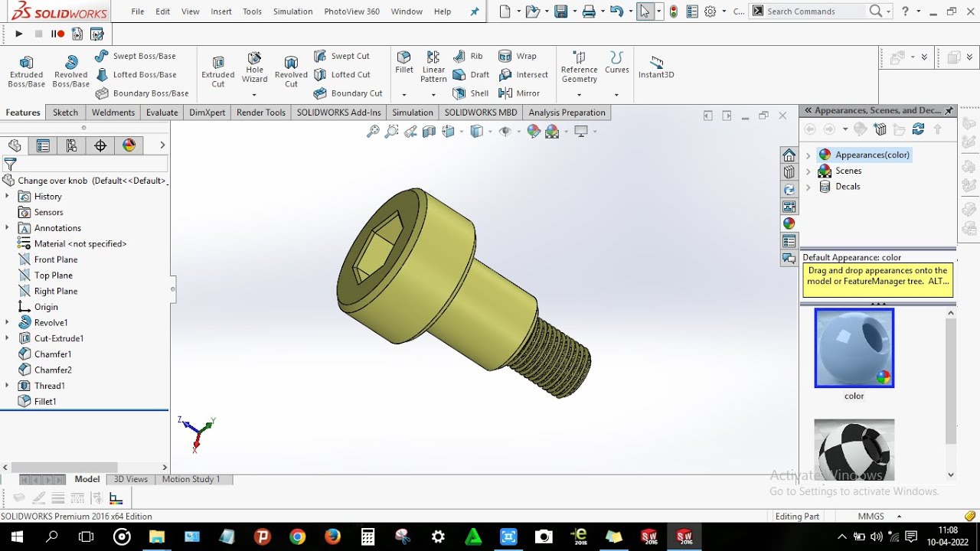Open the PropertyManager tab icon
The width and height of the screenshot is (980, 551).
tap(43, 145)
